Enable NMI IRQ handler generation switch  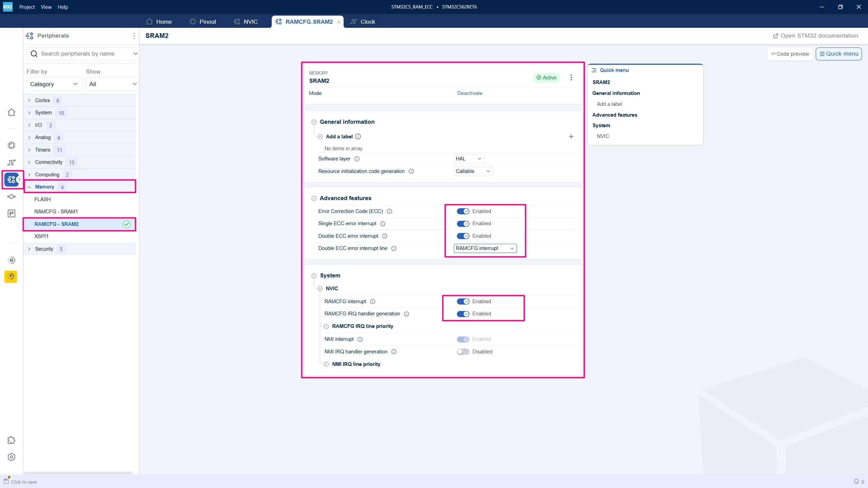tap(463, 352)
